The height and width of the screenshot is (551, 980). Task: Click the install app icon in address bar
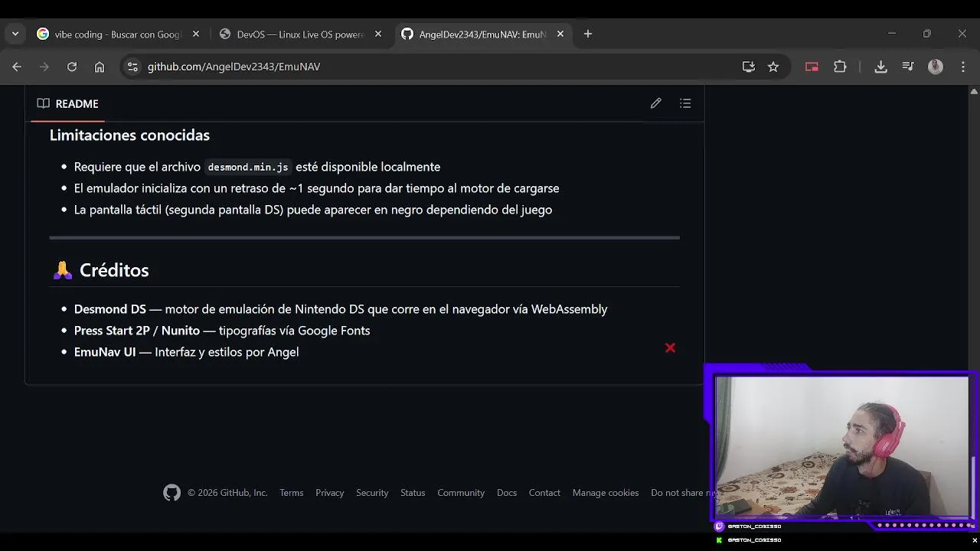pos(749,67)
